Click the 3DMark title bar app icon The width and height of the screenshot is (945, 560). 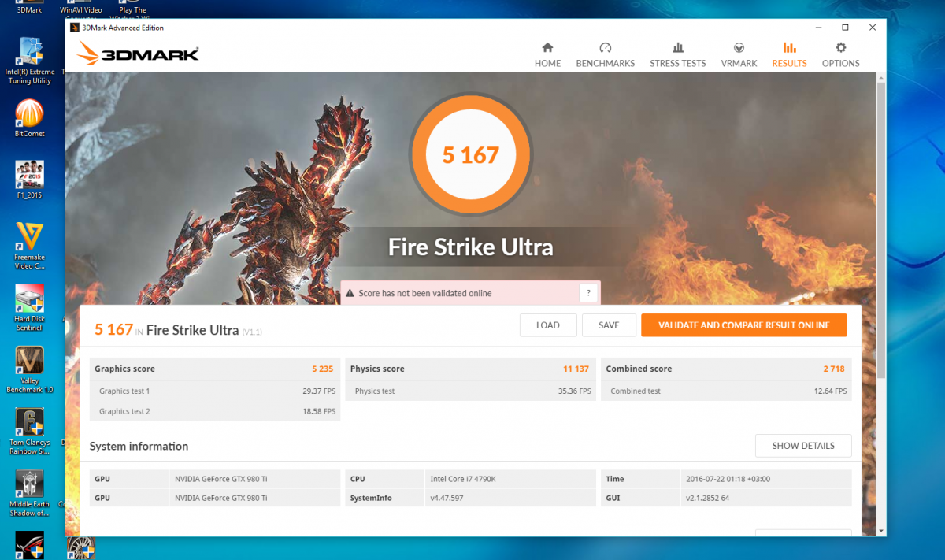(75, 28)
